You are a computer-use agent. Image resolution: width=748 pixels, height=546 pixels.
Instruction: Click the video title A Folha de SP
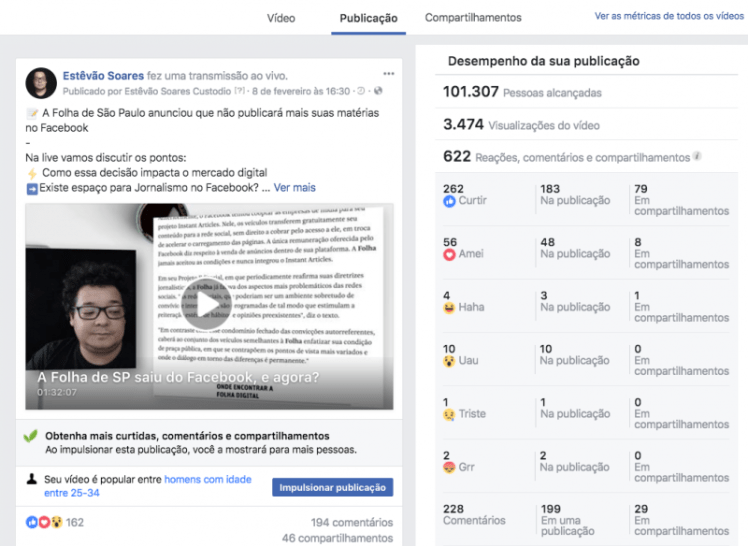(x=178, y=377)
